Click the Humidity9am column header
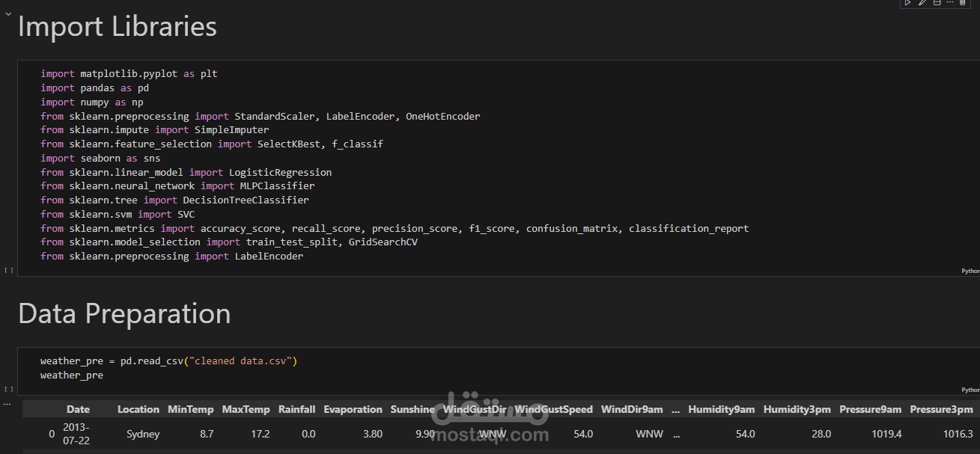Viewport: 980px width, 454px height. coord(722,409)
